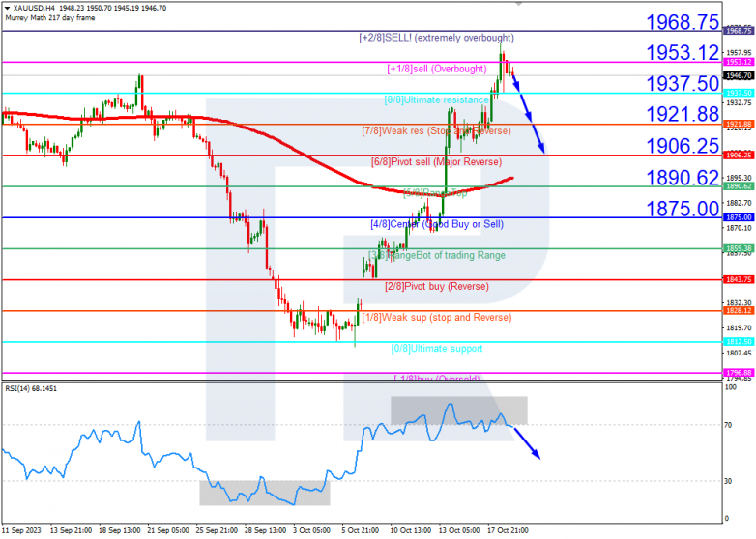Click the 10 Oct 13:00 time label
This screenshot has width=756, height=539.
[x=411, y=531]
